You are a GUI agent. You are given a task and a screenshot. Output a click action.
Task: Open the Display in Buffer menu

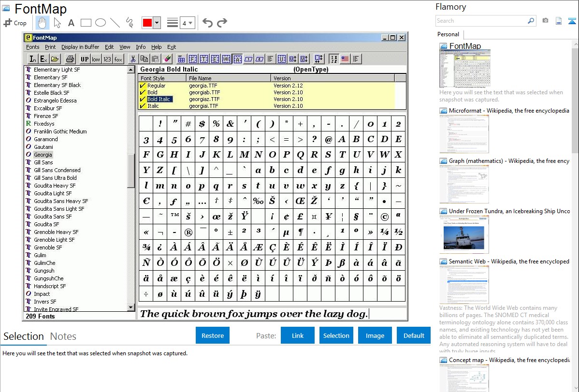click(x=80, y=47)
